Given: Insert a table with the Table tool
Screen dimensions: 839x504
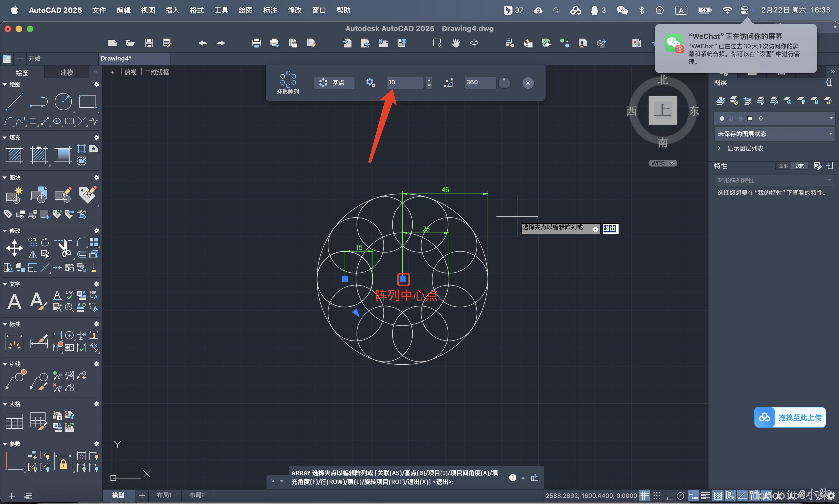Looking at the screenshot, I should 14,421.
